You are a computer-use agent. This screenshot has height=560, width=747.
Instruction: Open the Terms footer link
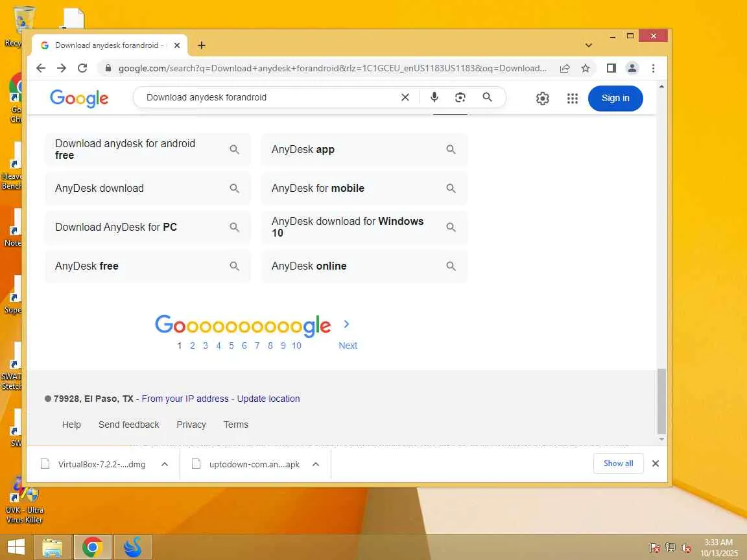pos(236,425)
